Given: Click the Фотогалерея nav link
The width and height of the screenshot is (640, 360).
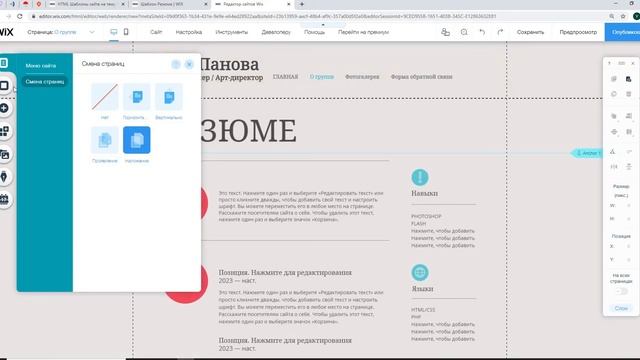Looking at the screenshot, I should [x=362, y=77].
